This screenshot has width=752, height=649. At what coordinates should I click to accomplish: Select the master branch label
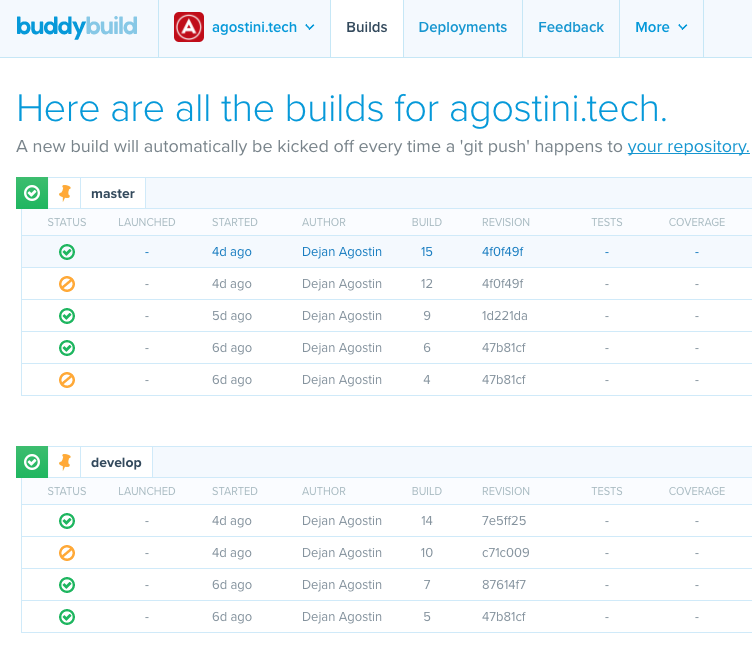click(112, 193)
